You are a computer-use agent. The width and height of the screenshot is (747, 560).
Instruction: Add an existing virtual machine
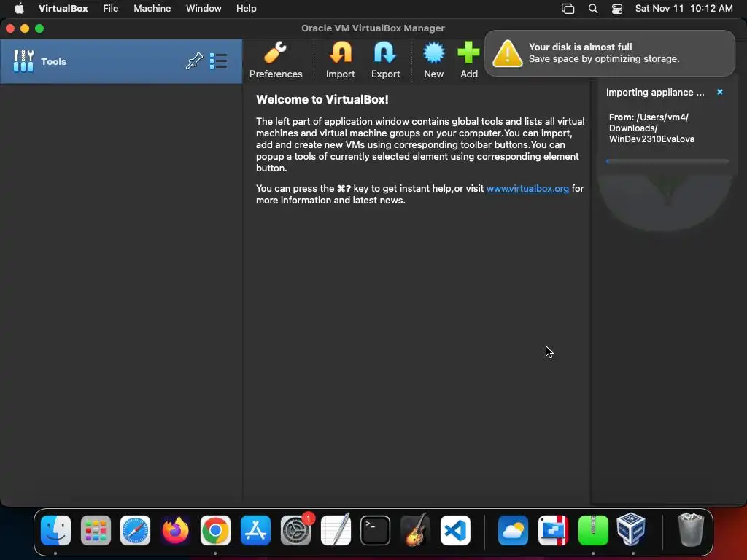pyautogui.click(x=469, y=60)
